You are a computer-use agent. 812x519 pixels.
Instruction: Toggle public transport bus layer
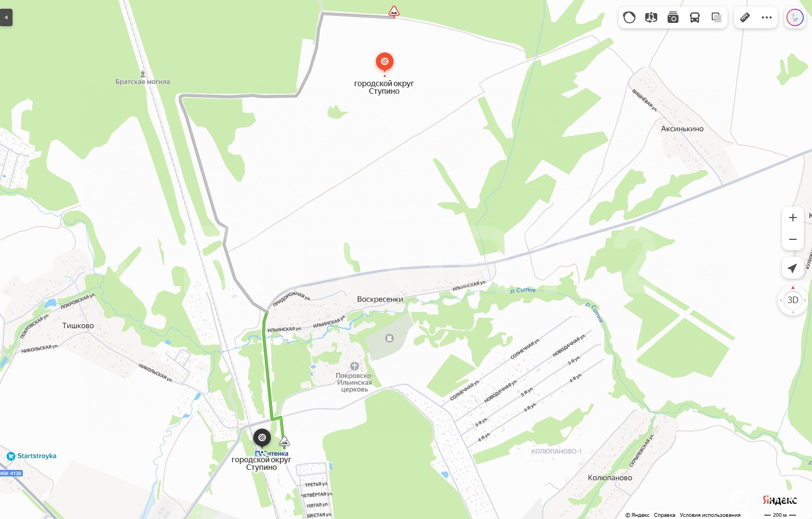point(695,17)
